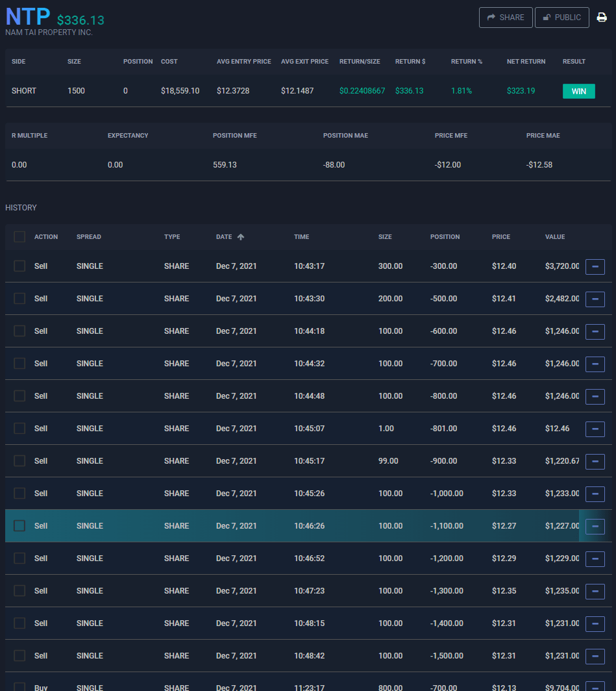Remove the 10:45:26 execution with minus icon
The height and width of the screenshot is (691, 616).
click(595, 494)
